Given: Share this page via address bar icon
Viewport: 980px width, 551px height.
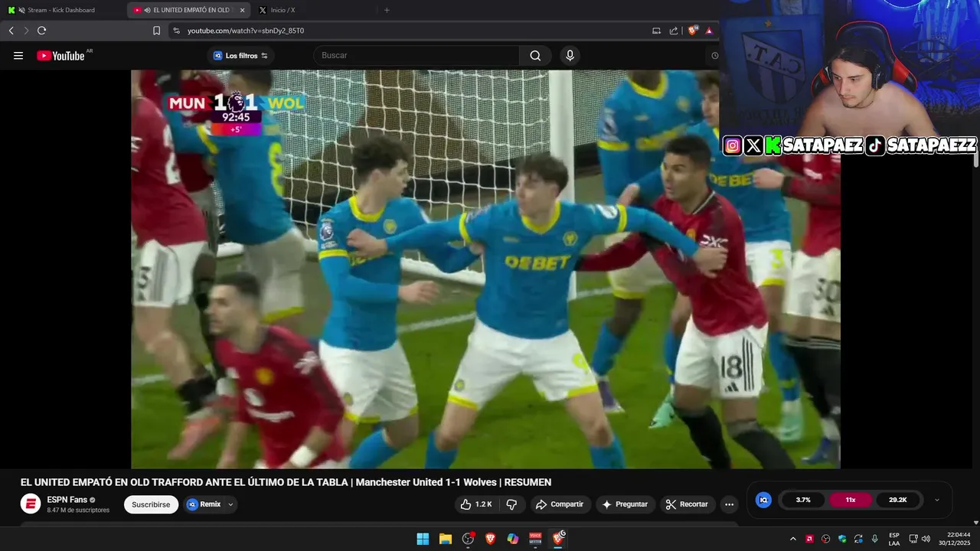Looking at the screenshot, I should [674, 31].
